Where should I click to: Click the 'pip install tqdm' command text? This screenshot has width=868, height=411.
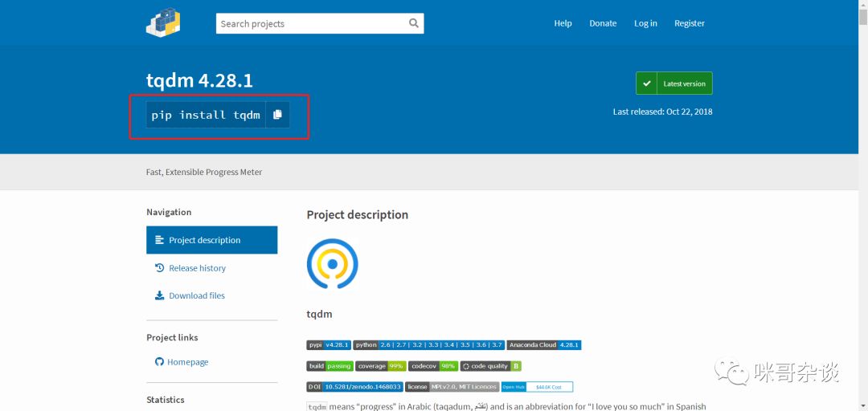[206, 115]
